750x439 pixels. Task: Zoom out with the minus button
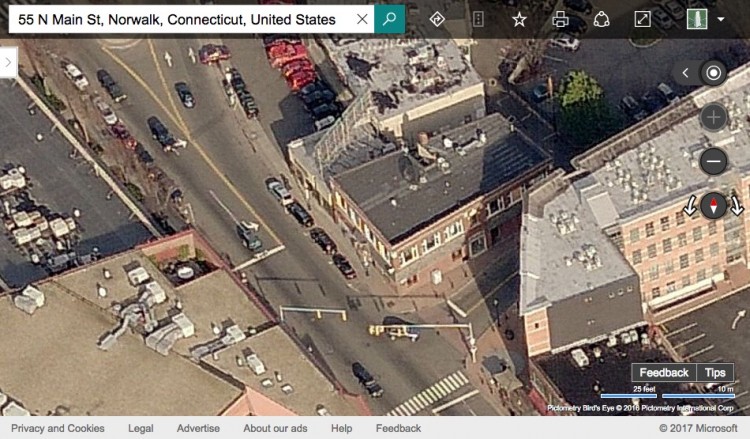click(x=713, y=161)
